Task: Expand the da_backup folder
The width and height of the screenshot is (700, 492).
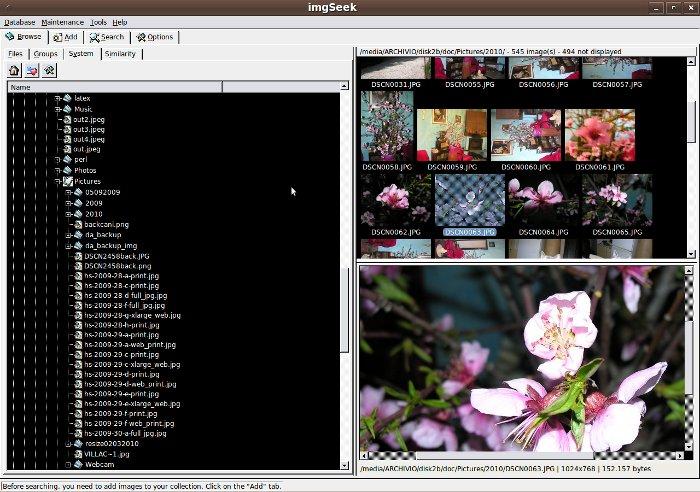Action: tap(68, 235)
